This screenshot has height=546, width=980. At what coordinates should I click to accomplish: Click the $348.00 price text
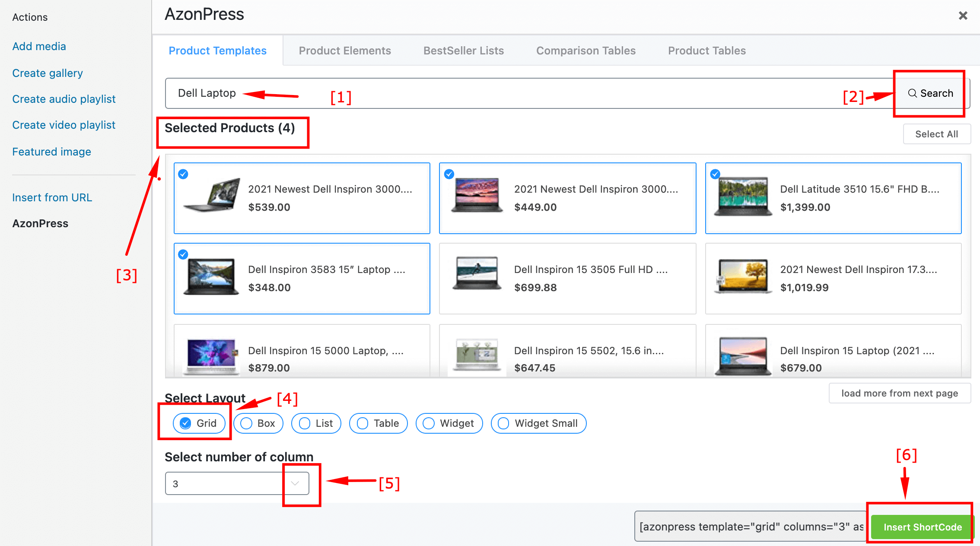click(x=270, y=288)
